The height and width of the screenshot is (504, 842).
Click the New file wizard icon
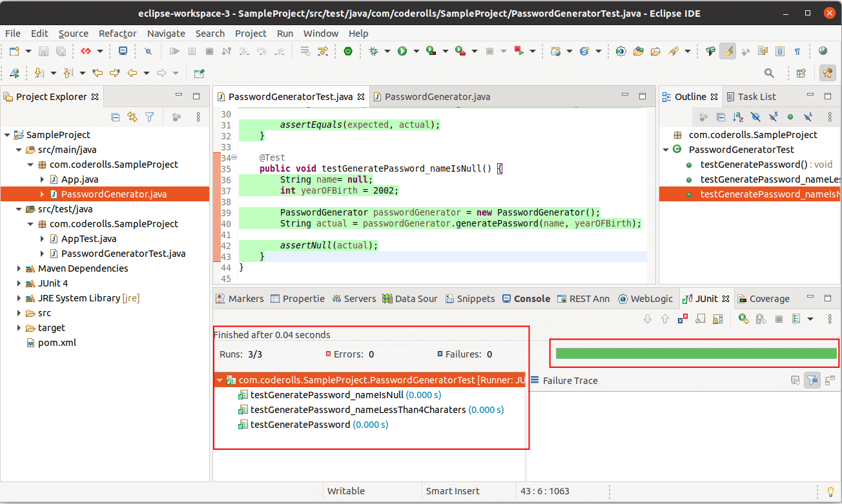14,51
